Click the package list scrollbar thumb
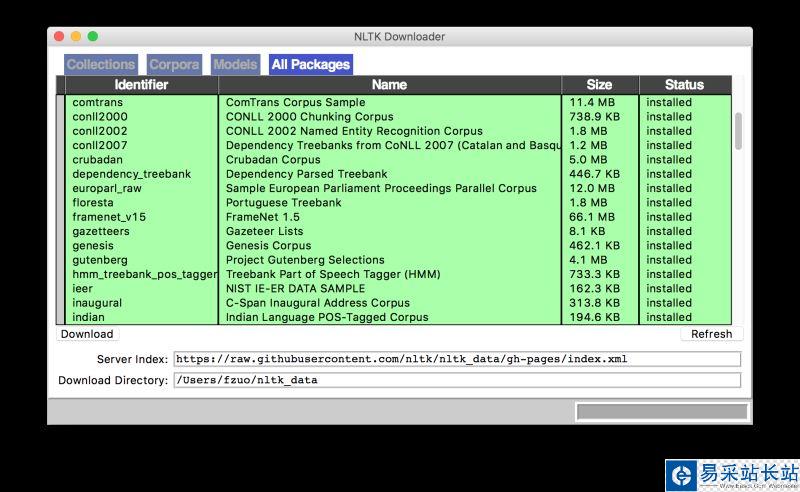The image size is (800, 492). pyautogui.click(x=738, y=131)
